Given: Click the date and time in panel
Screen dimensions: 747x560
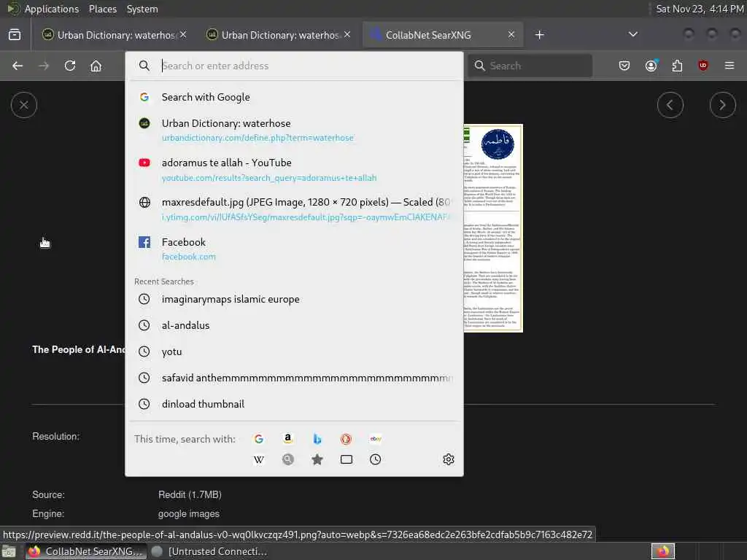Looking at the screenshot, I should (x=700, y=9).
